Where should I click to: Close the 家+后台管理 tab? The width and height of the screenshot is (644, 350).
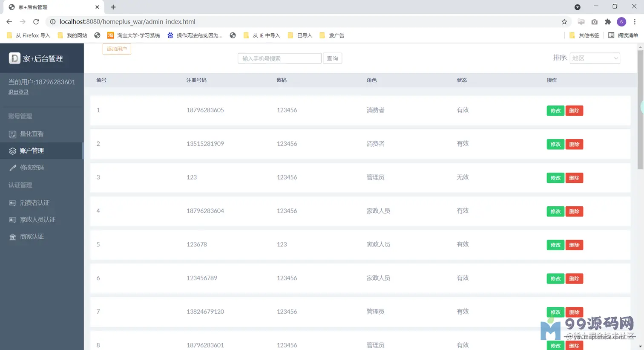click(x=97, y=7)
